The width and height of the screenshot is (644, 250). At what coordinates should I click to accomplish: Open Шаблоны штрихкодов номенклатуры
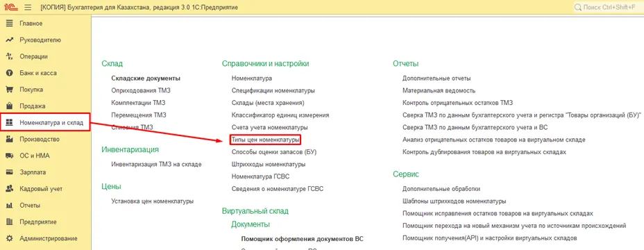click(455, 201)
